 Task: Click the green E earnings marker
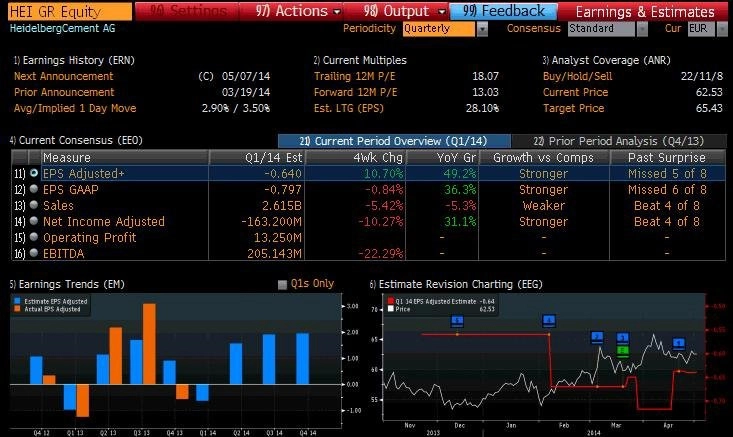pos(622,351)
